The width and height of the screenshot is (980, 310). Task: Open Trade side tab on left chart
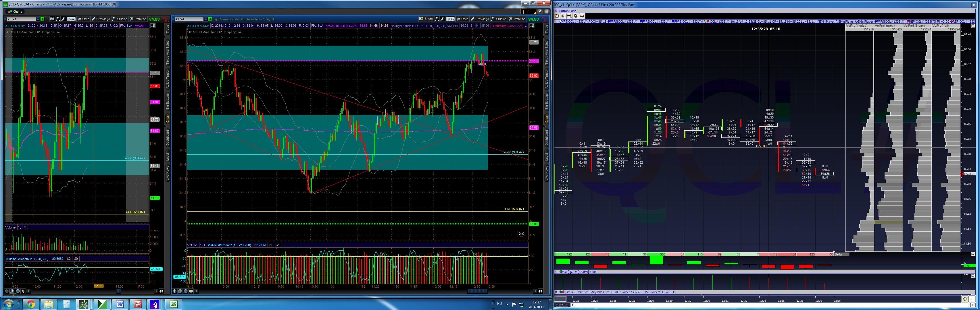click(x=167, y=29)
